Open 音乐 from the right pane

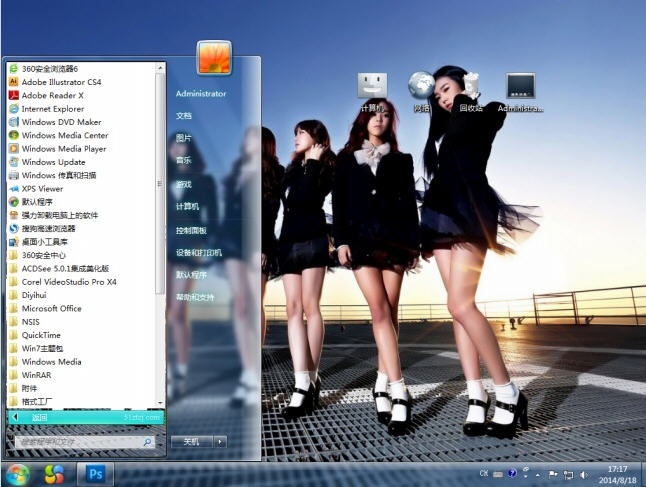184,160
